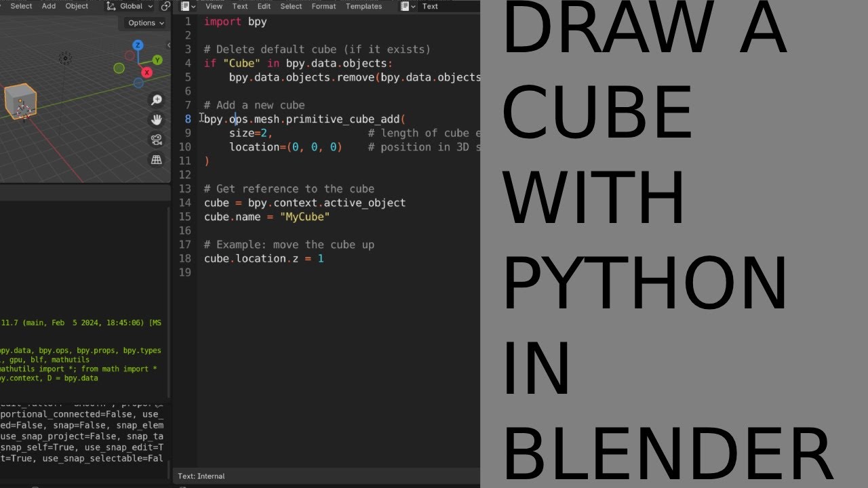Click the green Y axis gizmo ball
Screen dimensions: 868x488
(157, 60)
